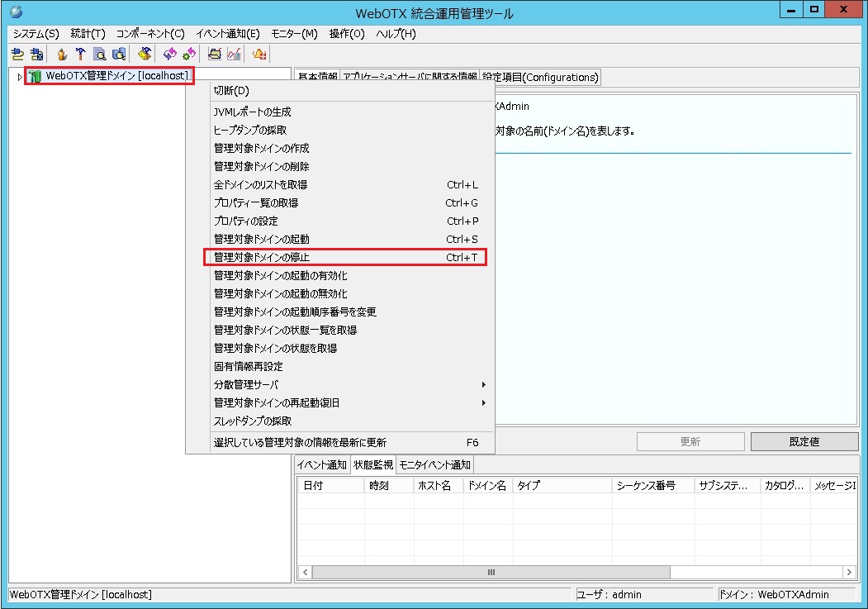Click the printer toolbar icon

(214, 53)
